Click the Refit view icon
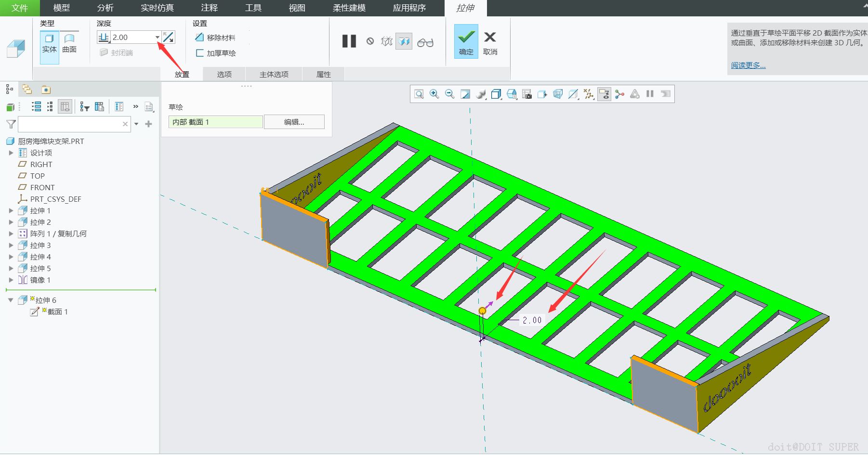The width and height of the screenshot is (868, 455). point(419,94)
